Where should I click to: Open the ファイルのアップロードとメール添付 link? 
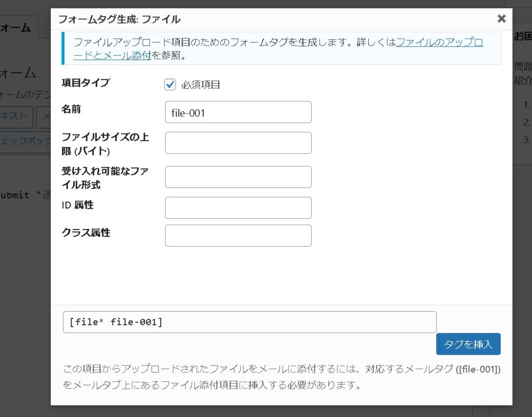click(x=439, y=43)
